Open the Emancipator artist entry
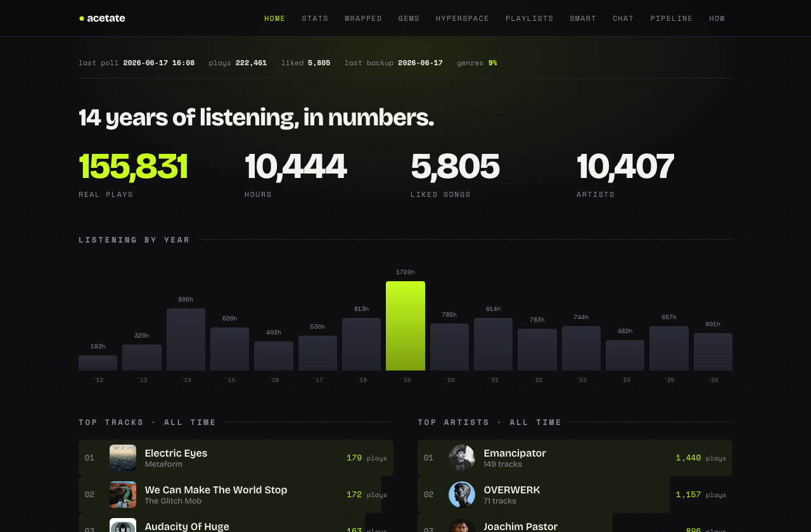The width and height of the screenshot is (811, 532). coord(575,458)
